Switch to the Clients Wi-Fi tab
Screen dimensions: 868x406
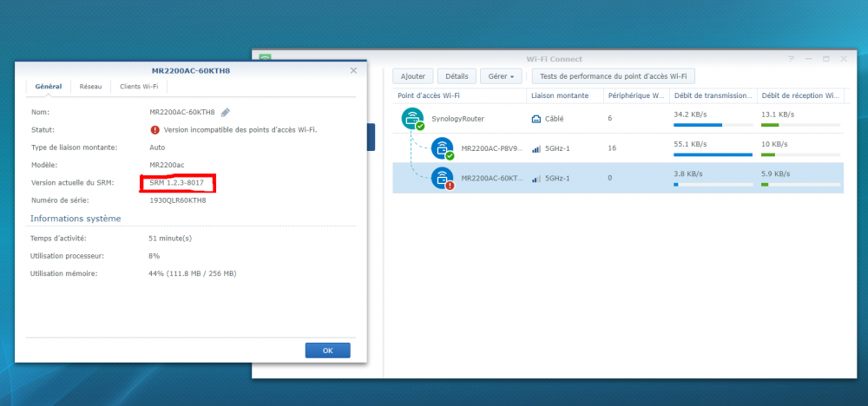139,87
